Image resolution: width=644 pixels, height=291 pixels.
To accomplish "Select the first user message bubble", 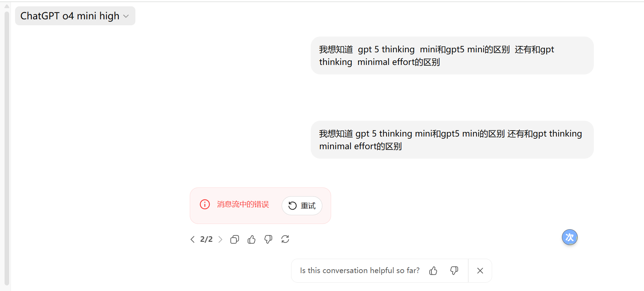I will click(x=452, y=55).
